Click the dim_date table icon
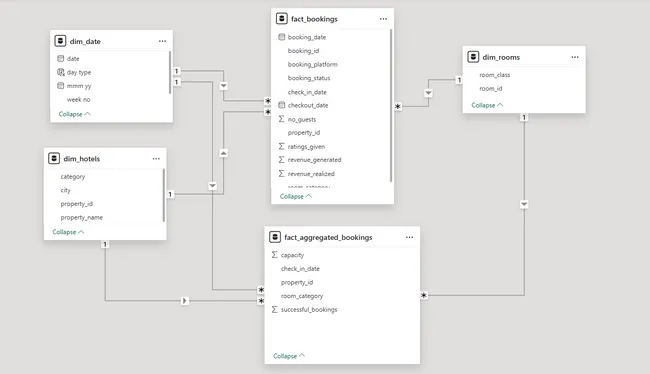This screenshot has height=374, width=650. pyautogui.click(x=61, y=41)
